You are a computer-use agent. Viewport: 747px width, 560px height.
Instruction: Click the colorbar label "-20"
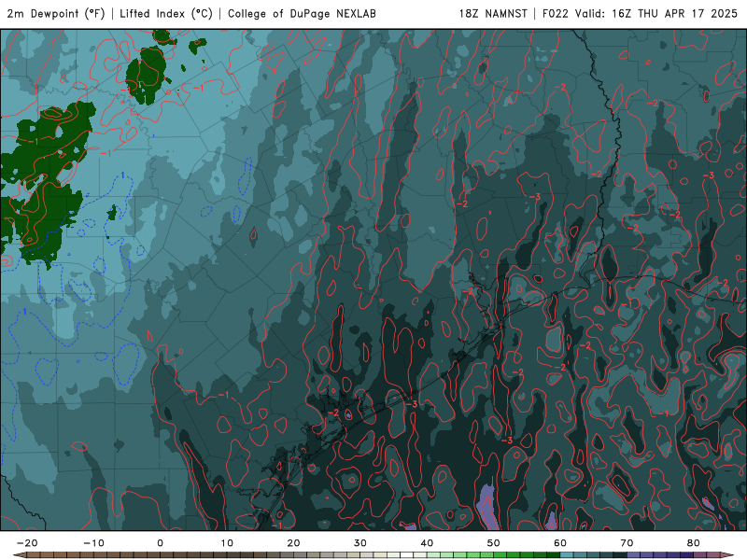coord(27,543)
